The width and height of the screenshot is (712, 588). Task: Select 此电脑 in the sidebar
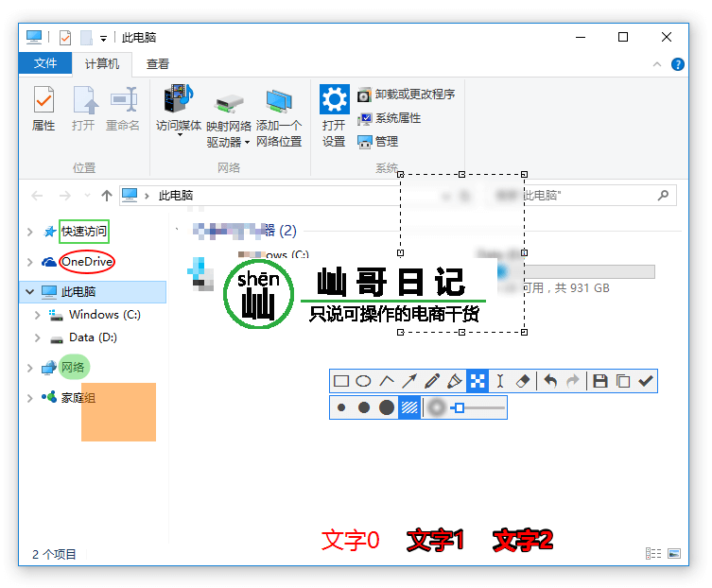click(x=78, y=291)
